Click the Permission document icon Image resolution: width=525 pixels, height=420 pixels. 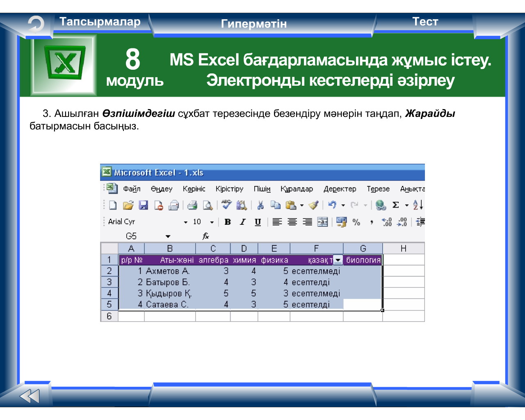coord(159,205)
